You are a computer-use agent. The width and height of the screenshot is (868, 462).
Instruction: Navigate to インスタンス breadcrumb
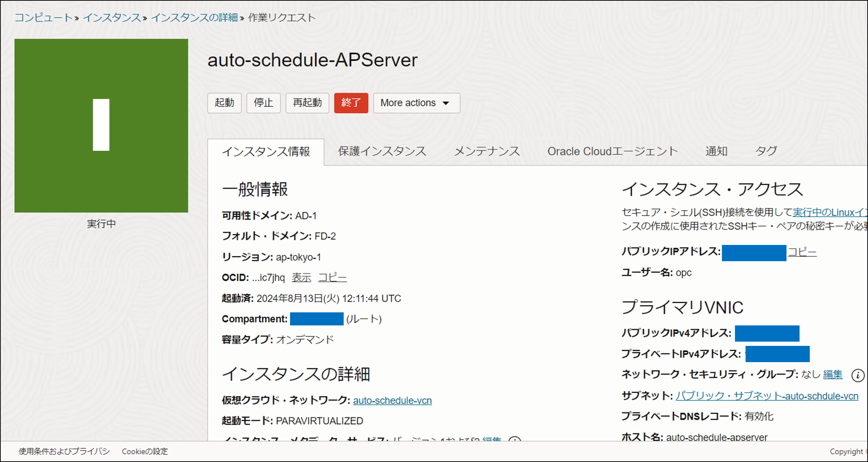[x=112, y=17]
